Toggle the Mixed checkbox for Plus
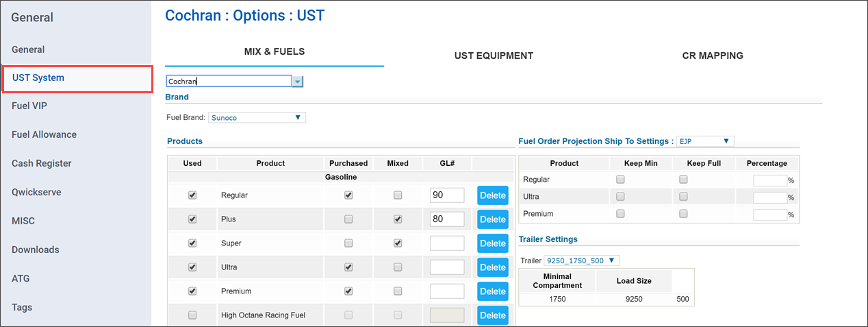This screenshot has height=327, width=868. pyautogui.click(x=398, y=219)
